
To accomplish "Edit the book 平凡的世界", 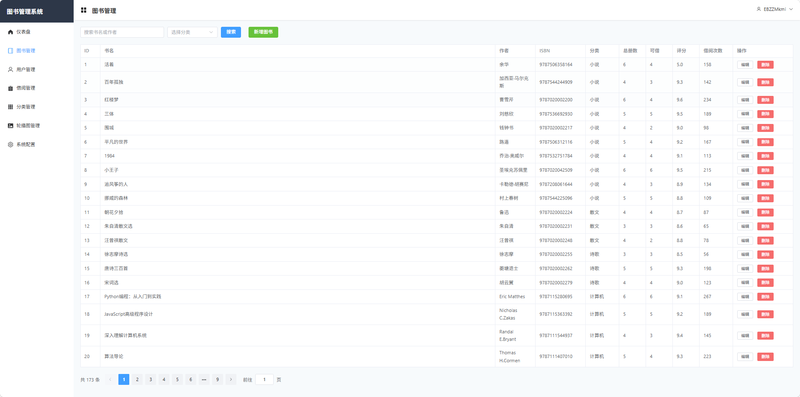I will tap(745, 142).
